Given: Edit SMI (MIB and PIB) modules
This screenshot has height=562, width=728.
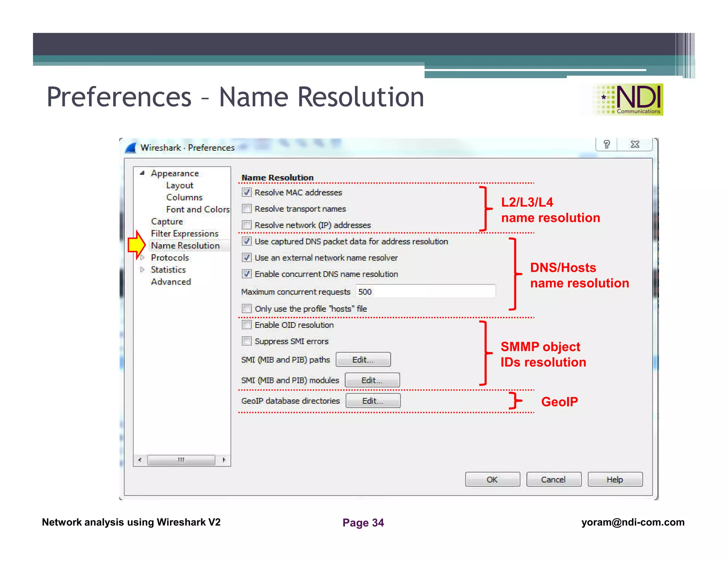Looking at the screenshot, I should click(372, 380).
